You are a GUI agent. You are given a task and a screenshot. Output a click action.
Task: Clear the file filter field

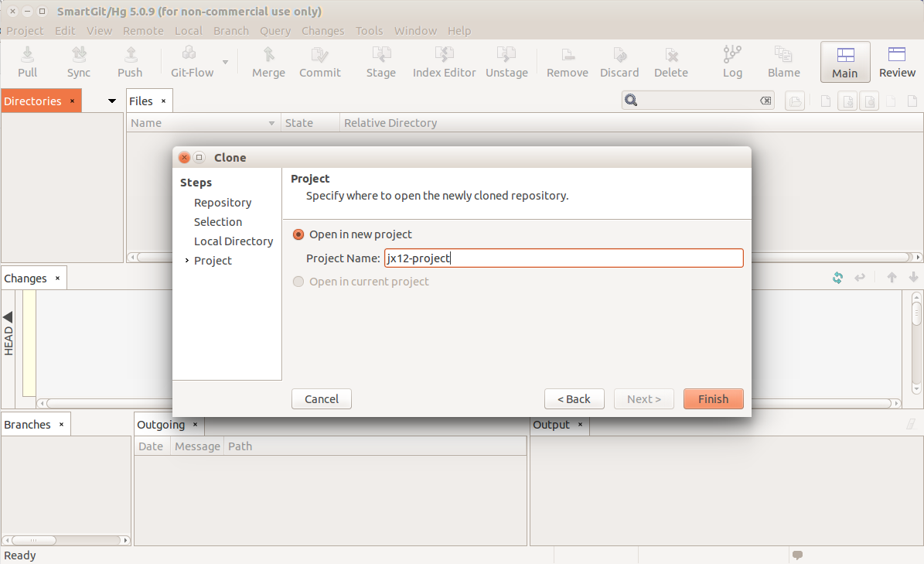point(765,101)
